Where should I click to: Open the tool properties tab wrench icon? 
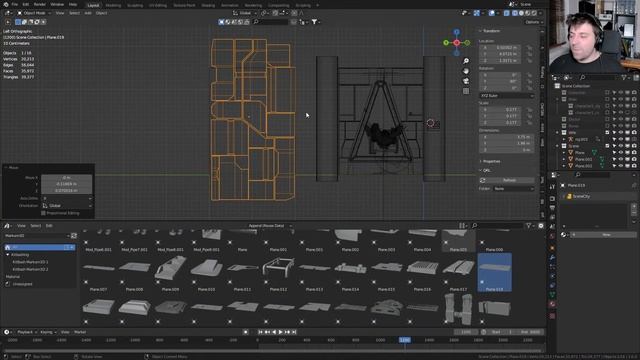pos(552,187)
